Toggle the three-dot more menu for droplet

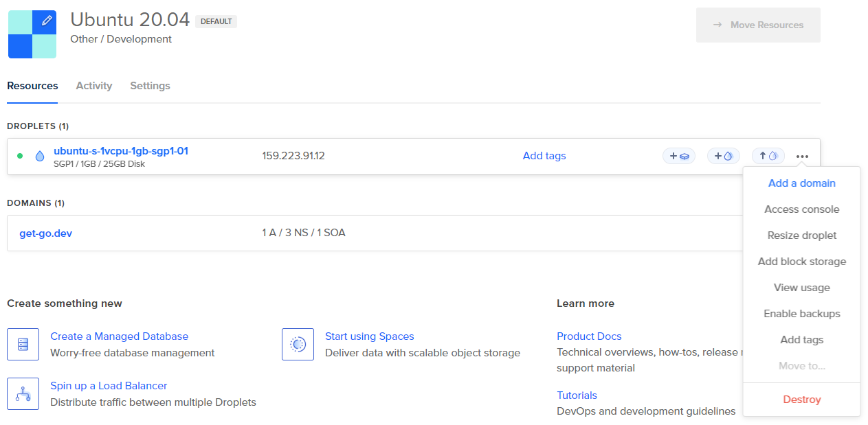802,157
